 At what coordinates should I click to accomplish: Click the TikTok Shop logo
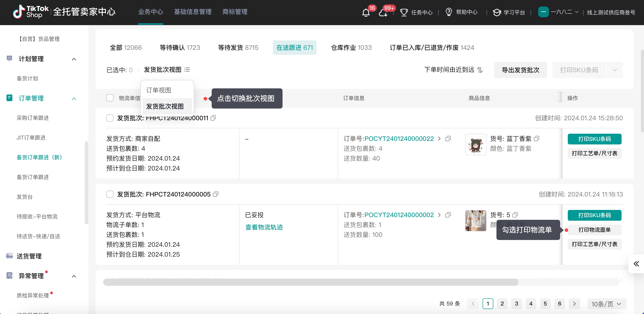[30, 12]
